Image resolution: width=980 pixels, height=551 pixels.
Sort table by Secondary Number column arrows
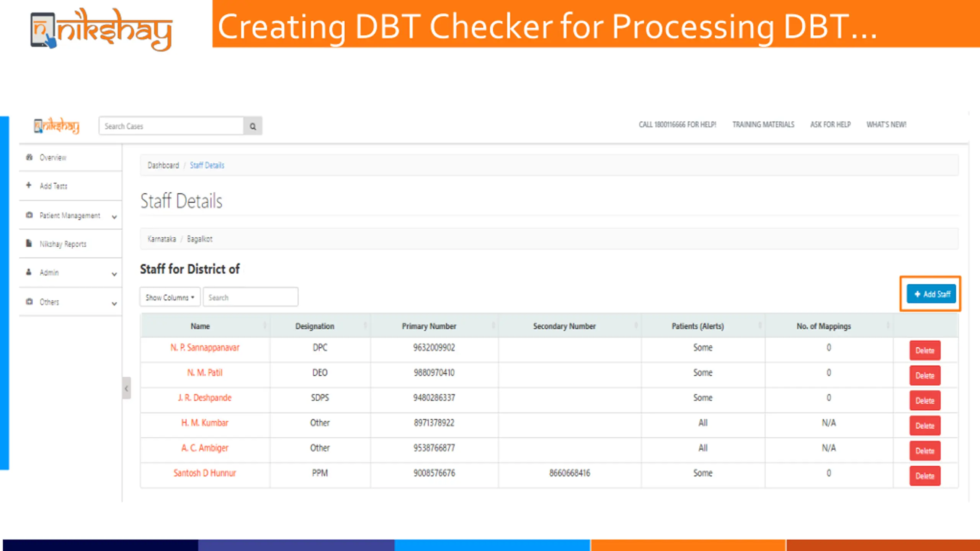click(x=636, y=326)
